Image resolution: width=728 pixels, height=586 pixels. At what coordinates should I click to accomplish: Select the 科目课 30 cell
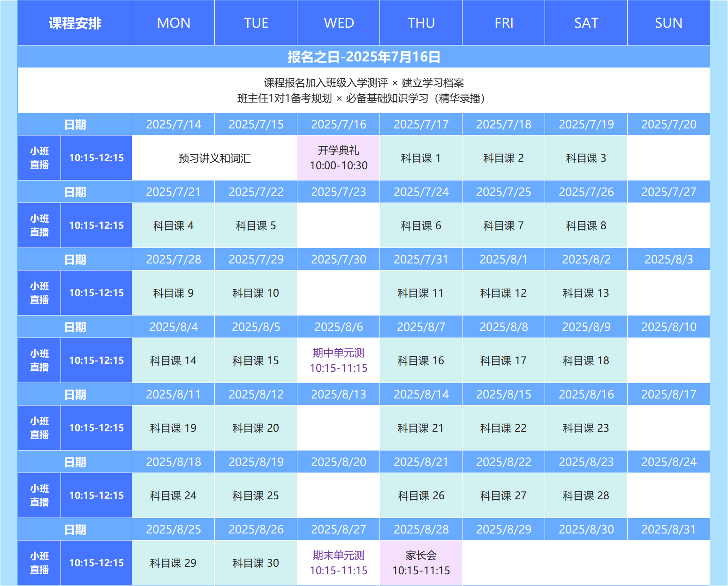(x=256, y=563)
